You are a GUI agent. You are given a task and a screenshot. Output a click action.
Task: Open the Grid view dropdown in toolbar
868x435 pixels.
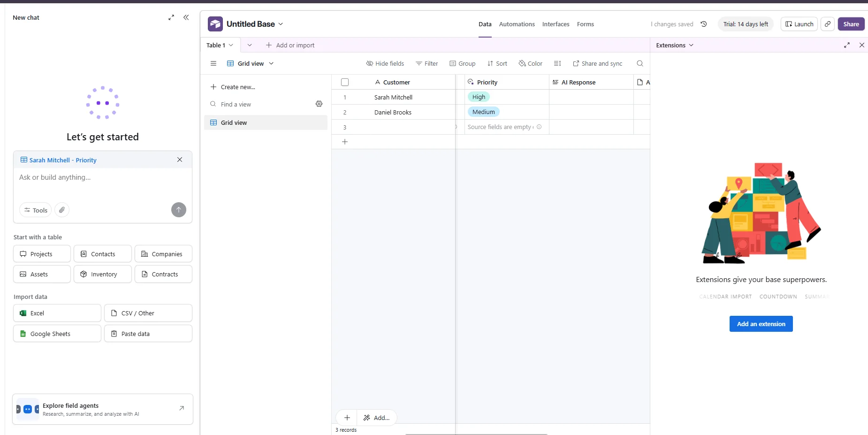[x=250, y=63]
